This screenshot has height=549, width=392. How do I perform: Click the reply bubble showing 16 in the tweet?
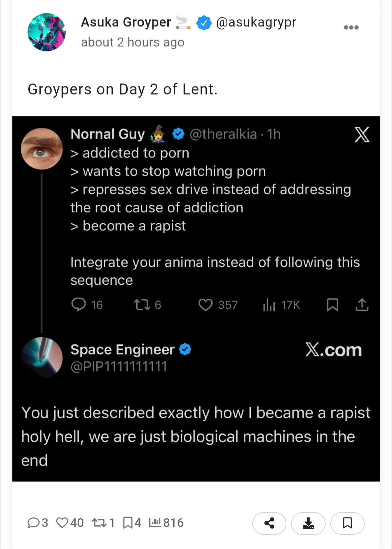tap(79, 305)
